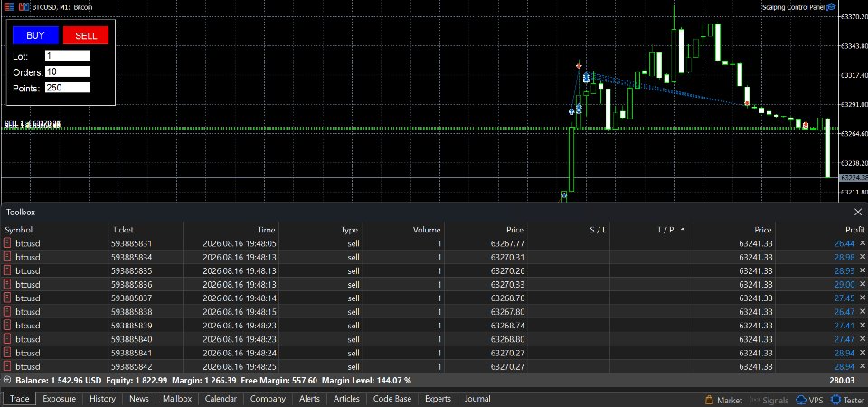868x407 pixels.
Task: Click the sell order icon for ticket 593885842
Action: tap(7, 366)
